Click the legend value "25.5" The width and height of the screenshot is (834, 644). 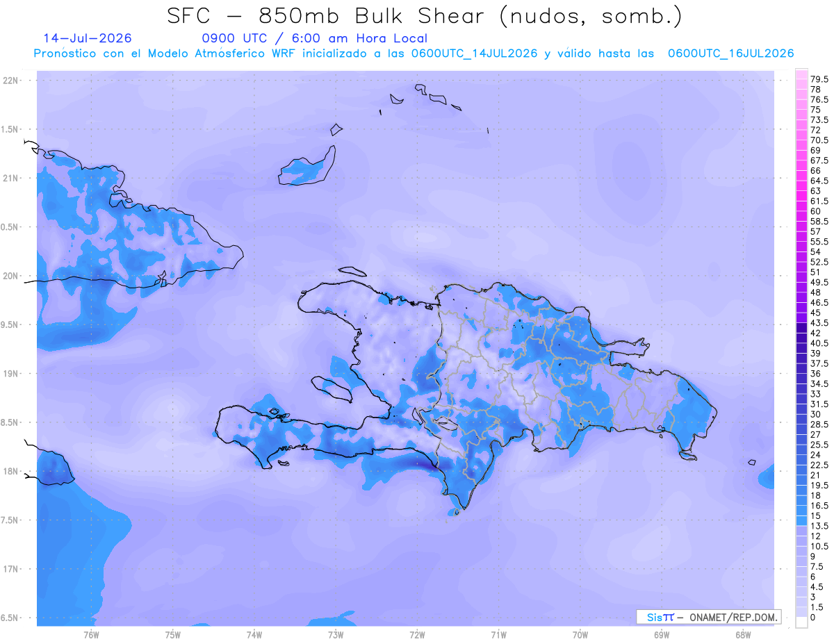821,445
